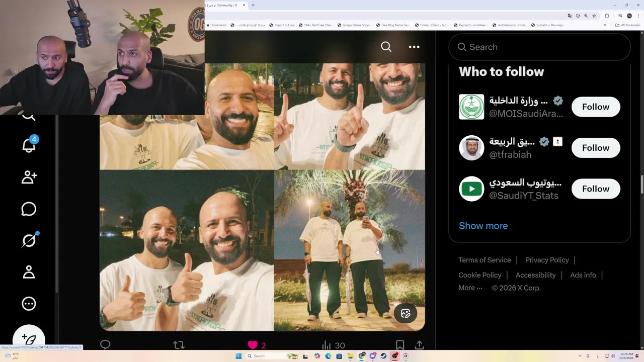Screen dimensions: 644x362
Task: Repost the post with retweet icon
Action: [179, 345]
